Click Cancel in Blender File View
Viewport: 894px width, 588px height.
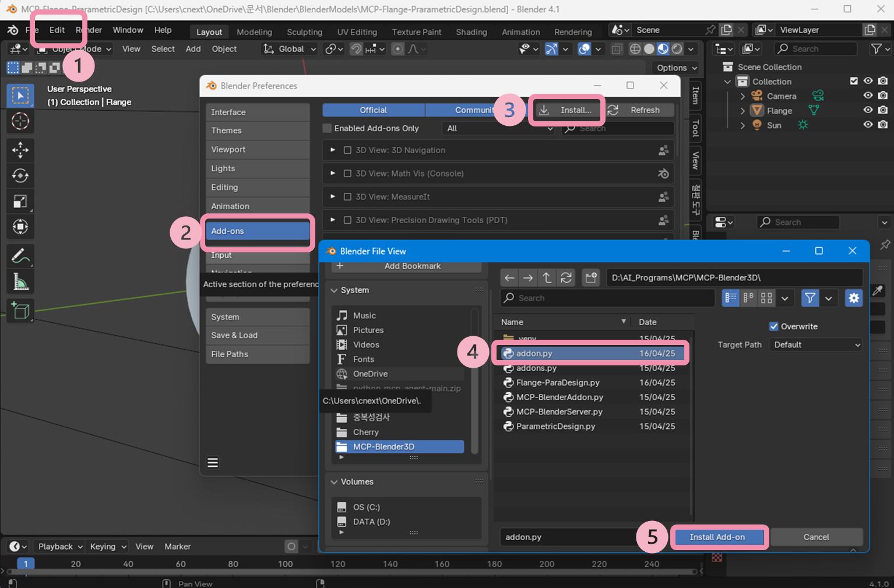coord(816,537)
